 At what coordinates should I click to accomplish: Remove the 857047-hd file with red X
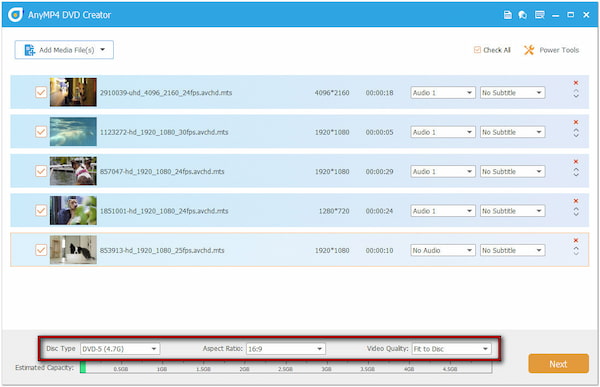576,162
